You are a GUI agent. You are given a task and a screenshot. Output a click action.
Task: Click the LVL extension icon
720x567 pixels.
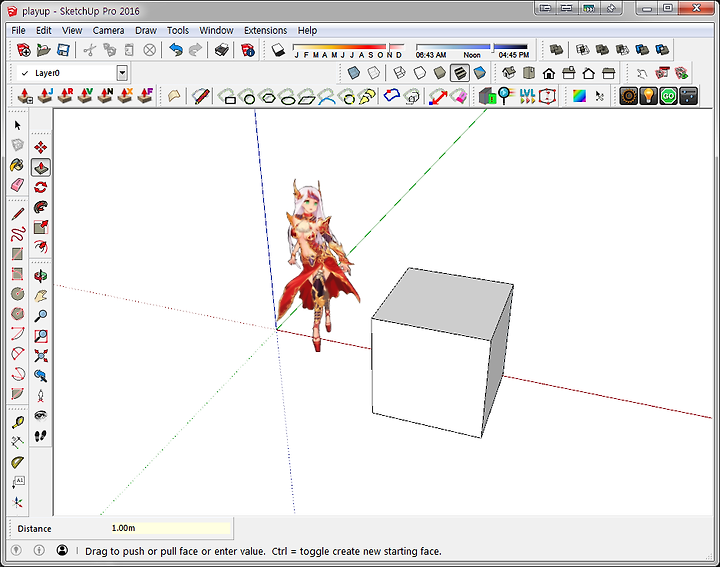527,96
